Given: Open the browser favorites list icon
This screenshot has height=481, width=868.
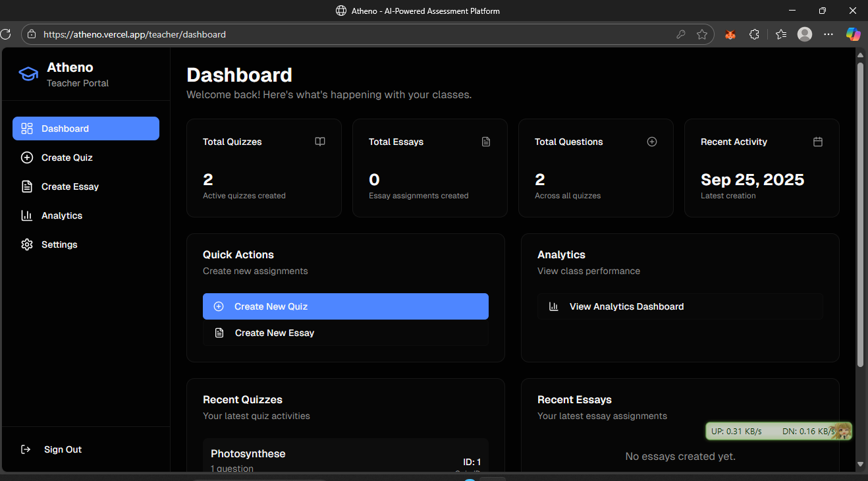Looking at the screenshot, I should [x=781, y=34].
